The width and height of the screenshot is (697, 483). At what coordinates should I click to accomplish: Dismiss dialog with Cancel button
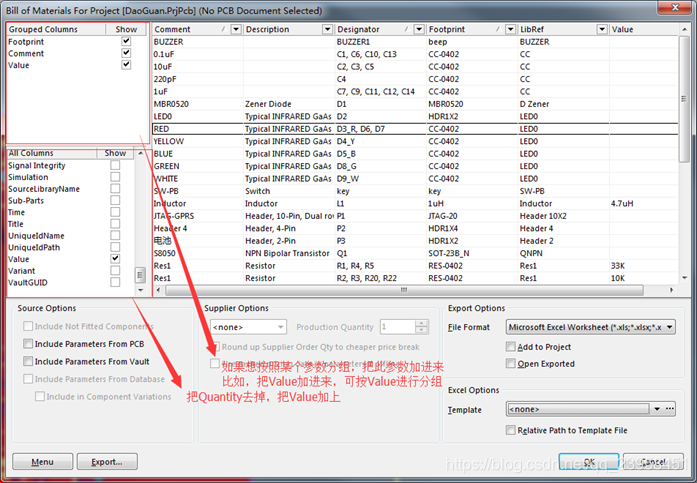[x=653, y=462]
